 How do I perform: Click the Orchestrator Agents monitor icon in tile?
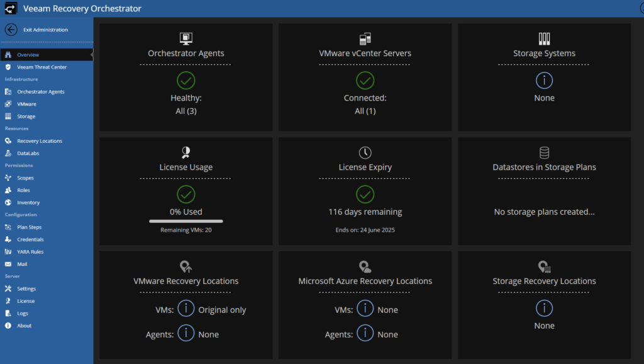[186, 38]
